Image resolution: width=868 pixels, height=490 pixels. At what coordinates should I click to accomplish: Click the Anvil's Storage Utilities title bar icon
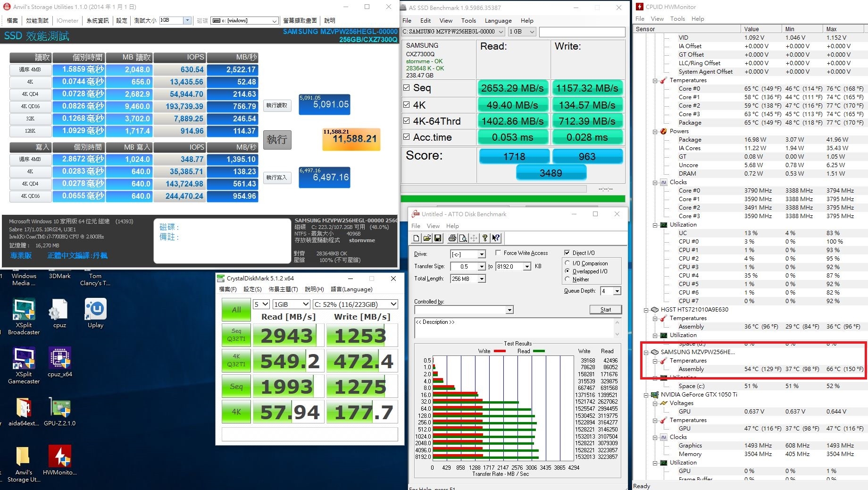pyautogui.click(x=7, y=7)
